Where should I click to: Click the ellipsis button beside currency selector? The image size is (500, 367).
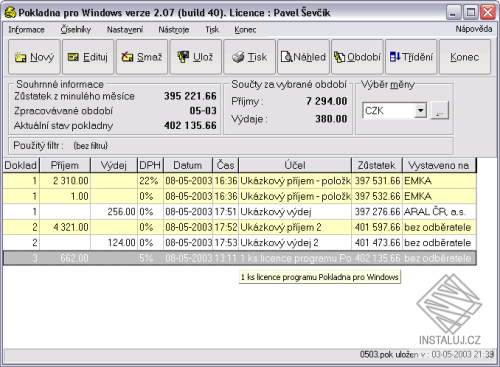click(x=440, y=110)
